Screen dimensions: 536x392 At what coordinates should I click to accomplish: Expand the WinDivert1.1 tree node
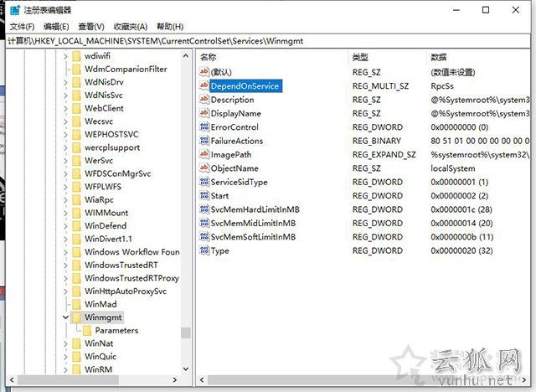pyautogui.click(x=65, y=239)
